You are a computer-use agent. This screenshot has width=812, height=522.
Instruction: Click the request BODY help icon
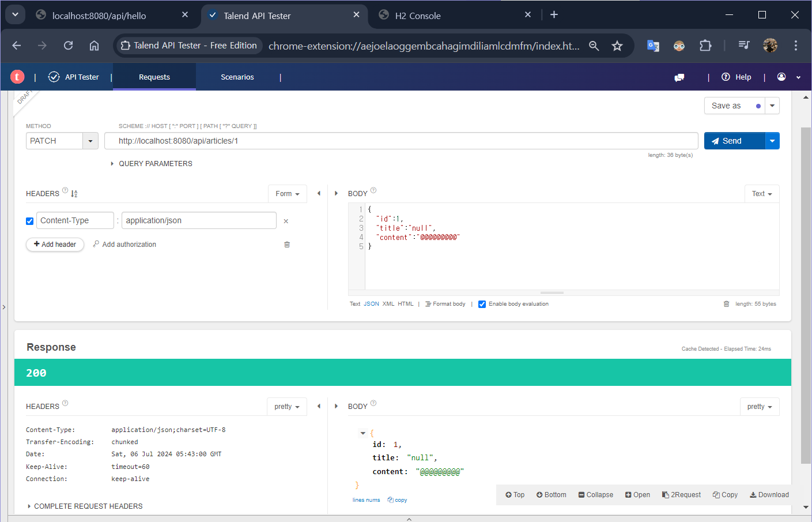pyautogui.click(x=373, y=190)
